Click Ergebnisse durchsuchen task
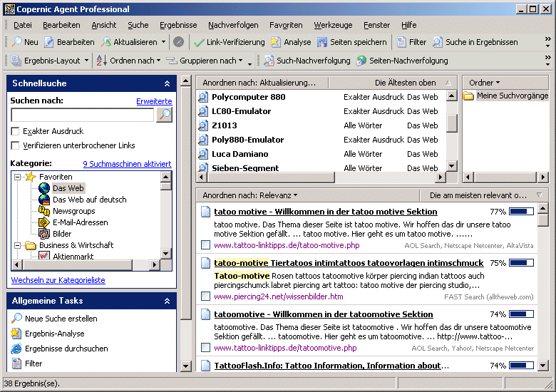The height and width of the screenshot is (392, 556). (66, 349)
